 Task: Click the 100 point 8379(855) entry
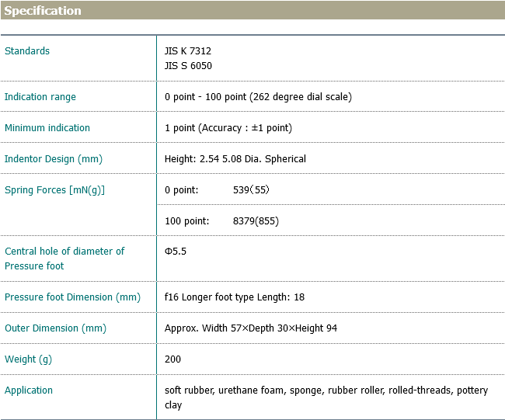point(221,221)
